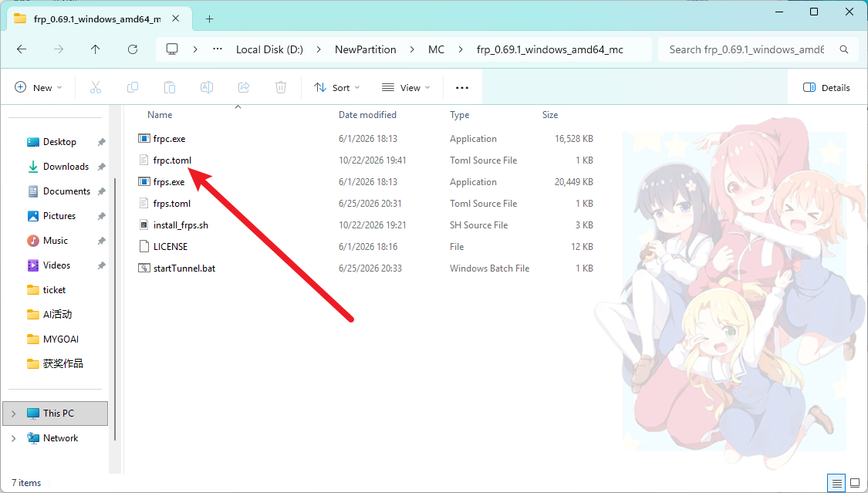This screenshot has width=868, height=493.
Task: Click the Copy icon in toolbar
Action: click(x=132, y=87)
